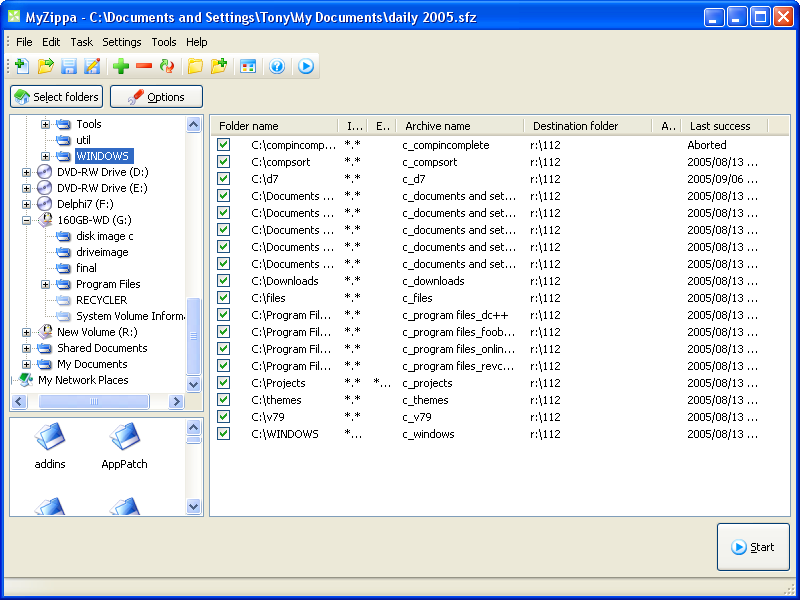Viewport: 800px width, 600px height.
Task: Expand DVD-RW Drive (D:) node
Action: tap(27, 172)
